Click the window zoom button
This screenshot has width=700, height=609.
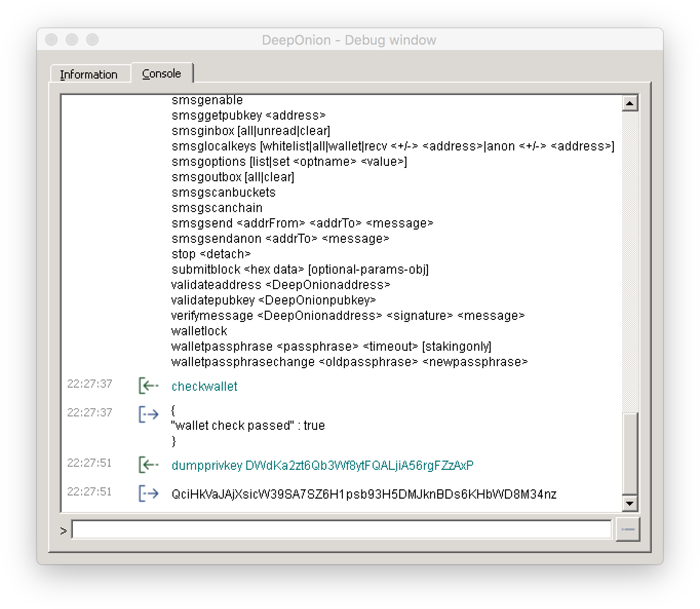point(92,40)
